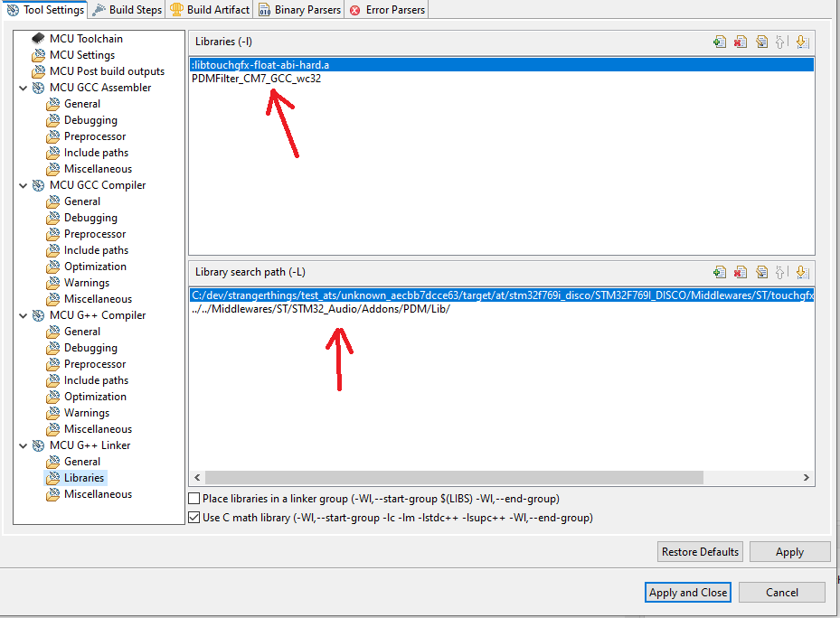
Task: Click the move-down arrow for search paths
Action: 801,272
